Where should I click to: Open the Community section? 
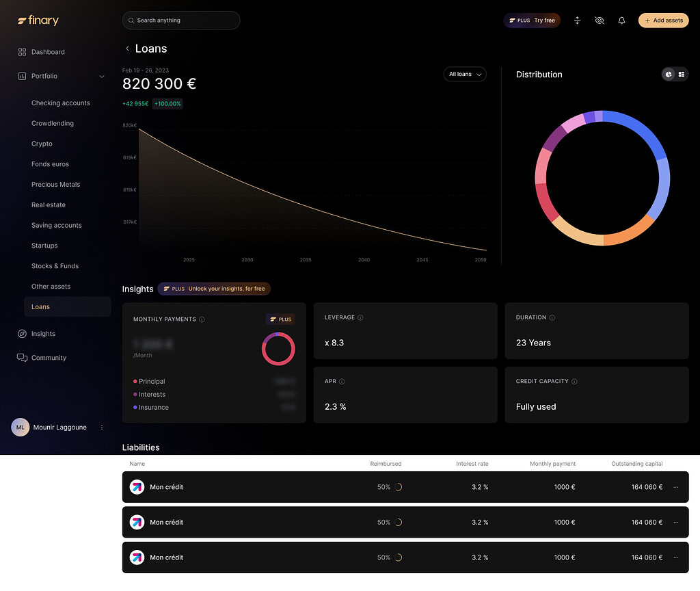(49, 358)
